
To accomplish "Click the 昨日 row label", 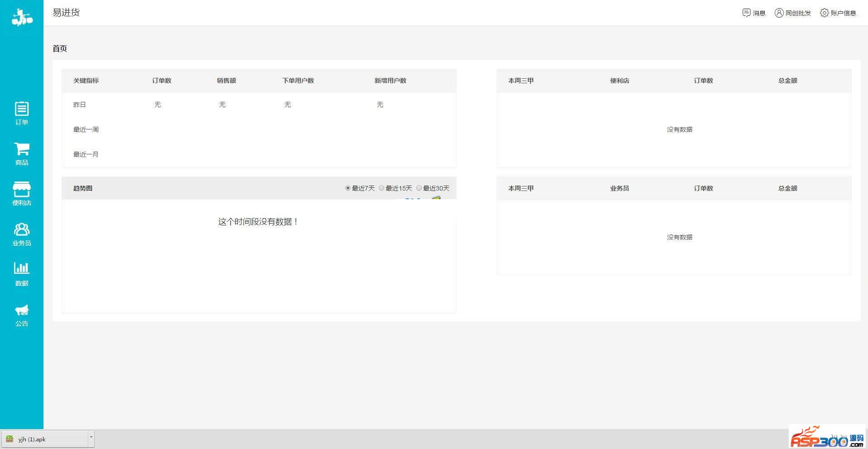I will point(80,105).
